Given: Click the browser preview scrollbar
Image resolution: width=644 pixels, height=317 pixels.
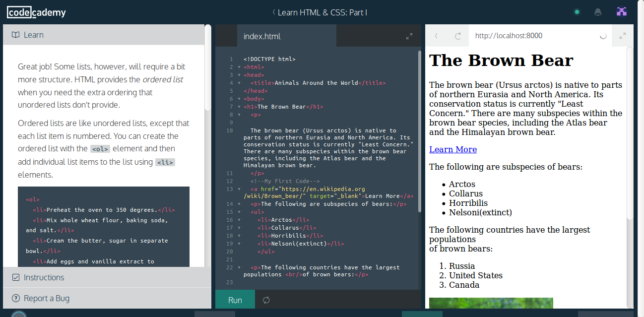Looking at the screenshot, I should [630, 133].
